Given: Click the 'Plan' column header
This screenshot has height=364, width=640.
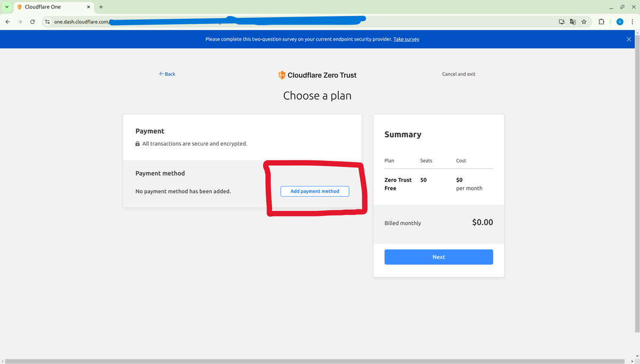Looking at the screenshot, I should point(389,160).
